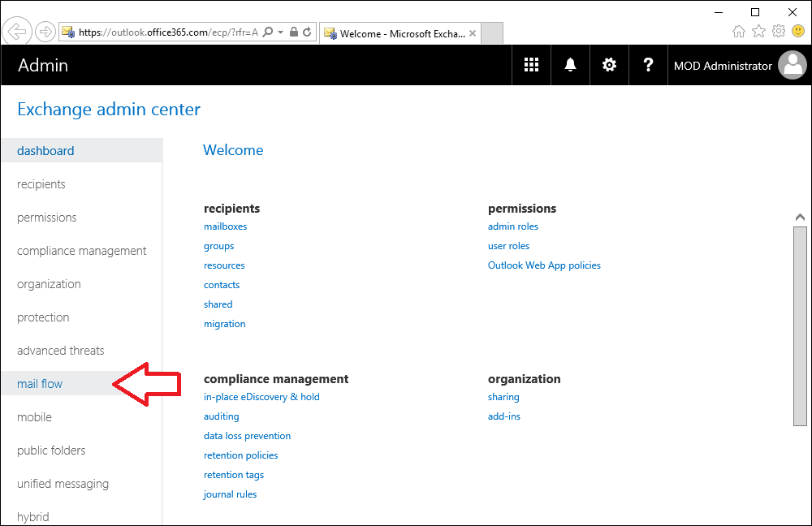
Task: Click the new tab button
Action: pos(492,33)
